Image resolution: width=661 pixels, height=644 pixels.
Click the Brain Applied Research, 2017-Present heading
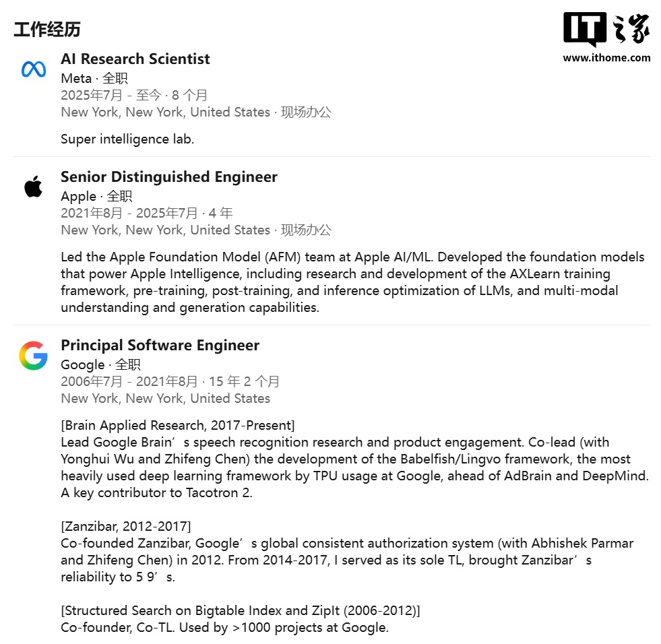[x=178, y=426]
